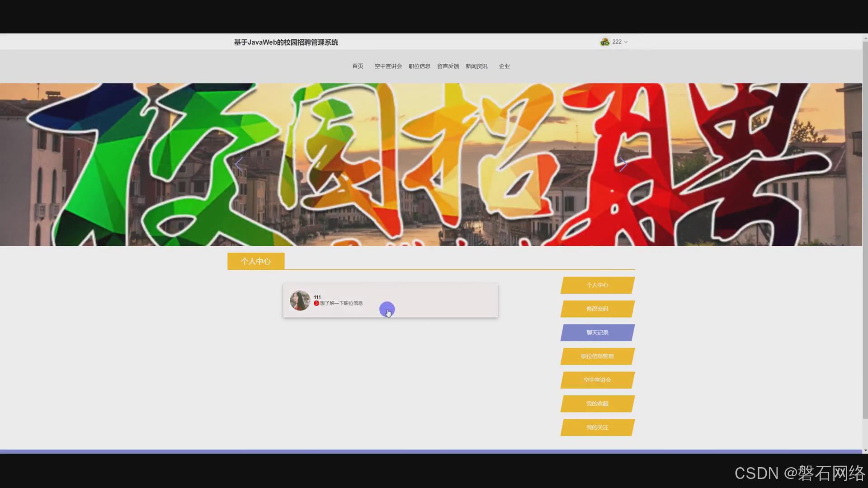
Task: Open the 空中宣讲会 sidebar button
Action: pyautogui.click(x=597, y=380)
